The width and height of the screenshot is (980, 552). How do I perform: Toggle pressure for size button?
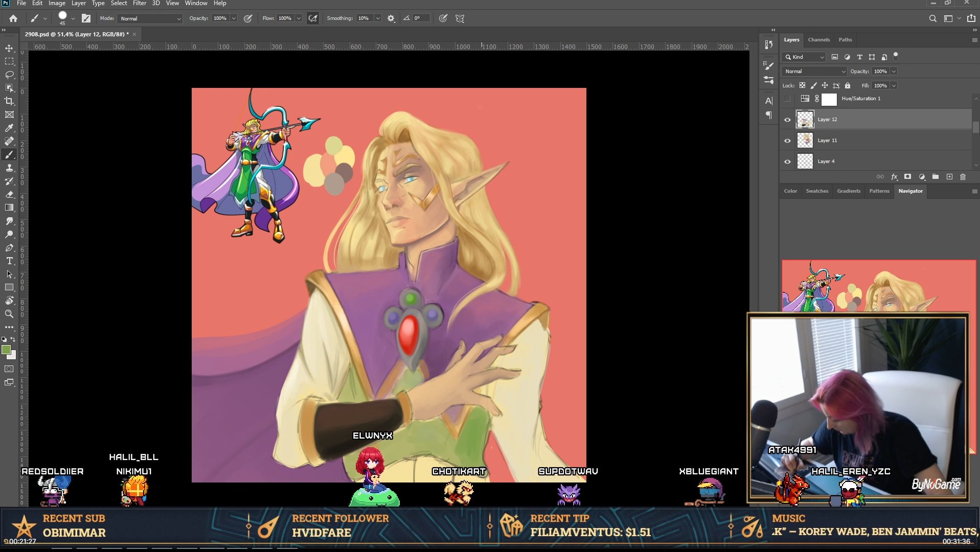click(443, 18)
